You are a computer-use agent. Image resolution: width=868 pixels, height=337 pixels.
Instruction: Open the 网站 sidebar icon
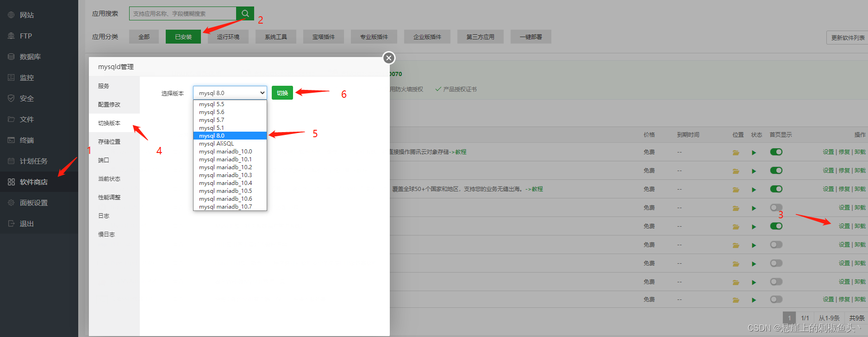point(11,15)
